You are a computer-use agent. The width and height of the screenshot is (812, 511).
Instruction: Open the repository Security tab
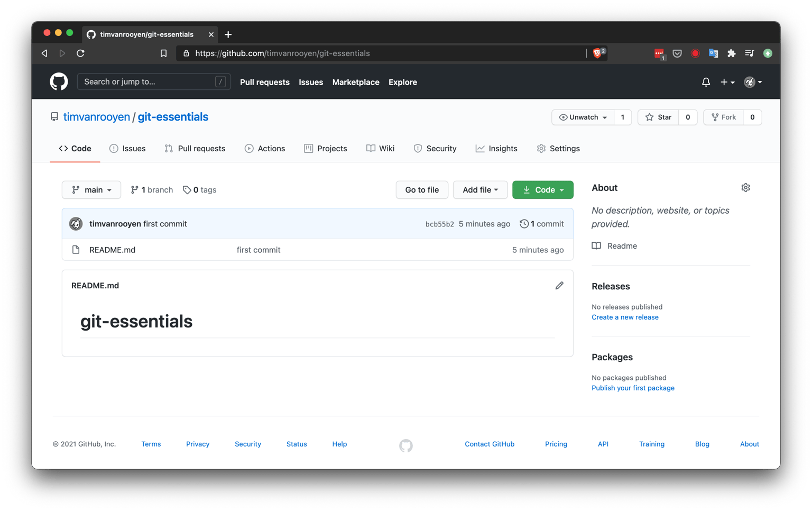tap(435, 149)
